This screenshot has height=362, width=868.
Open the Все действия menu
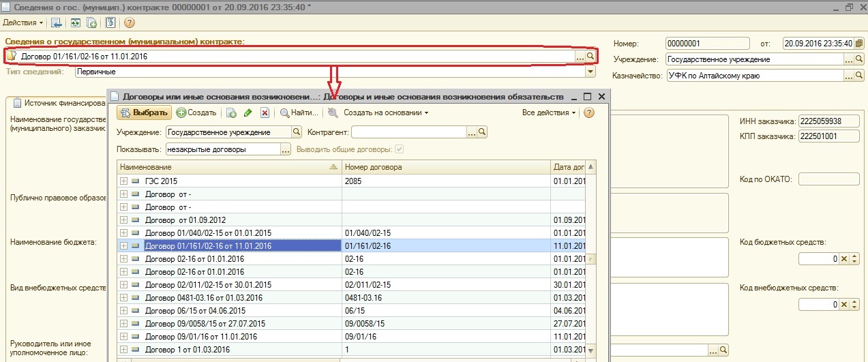pos(548,112)
